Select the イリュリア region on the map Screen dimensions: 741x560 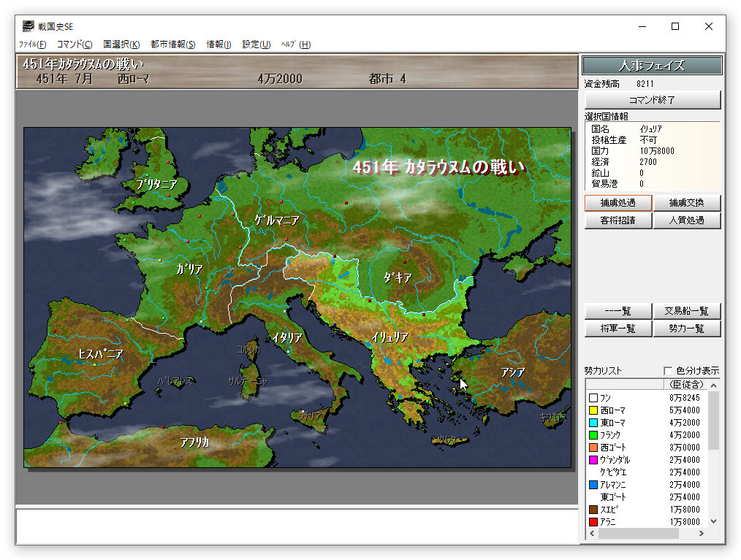point(389,337)
